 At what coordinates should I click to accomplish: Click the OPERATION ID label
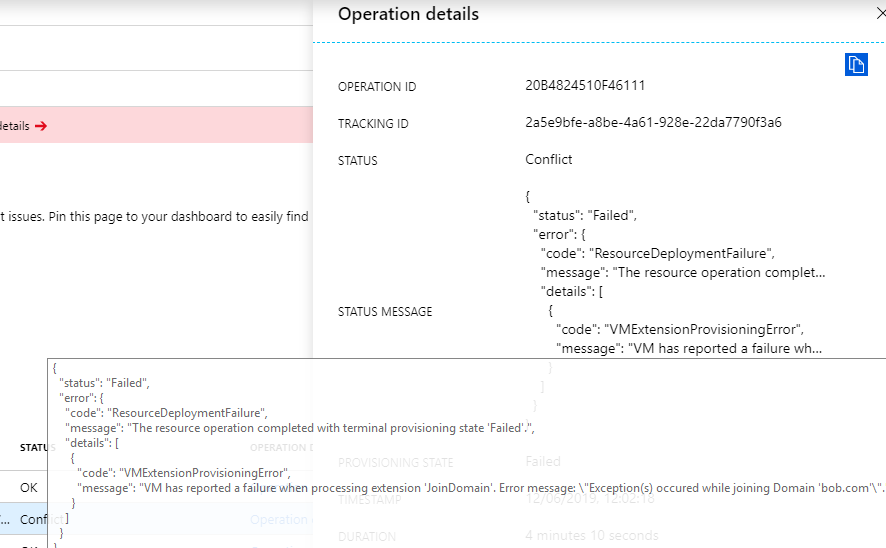[x=377, y=86]
